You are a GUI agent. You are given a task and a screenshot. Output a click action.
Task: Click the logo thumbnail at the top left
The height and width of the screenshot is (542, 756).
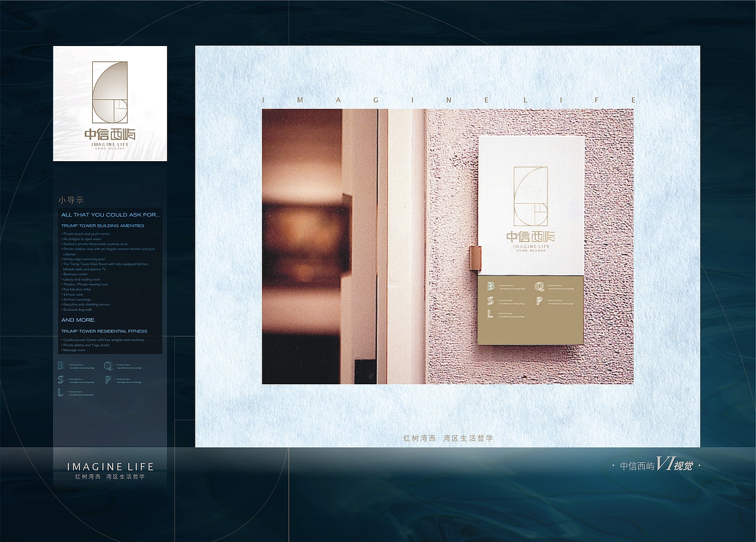point(110,103)
